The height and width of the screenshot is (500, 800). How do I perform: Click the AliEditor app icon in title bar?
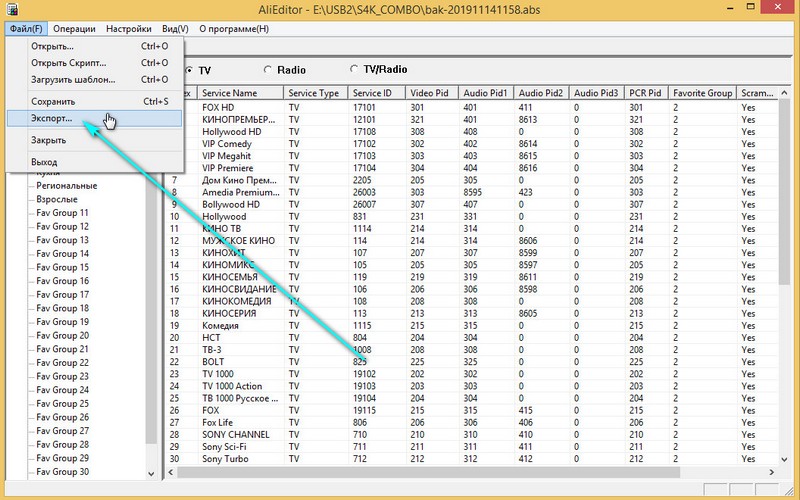pos(11,9)
